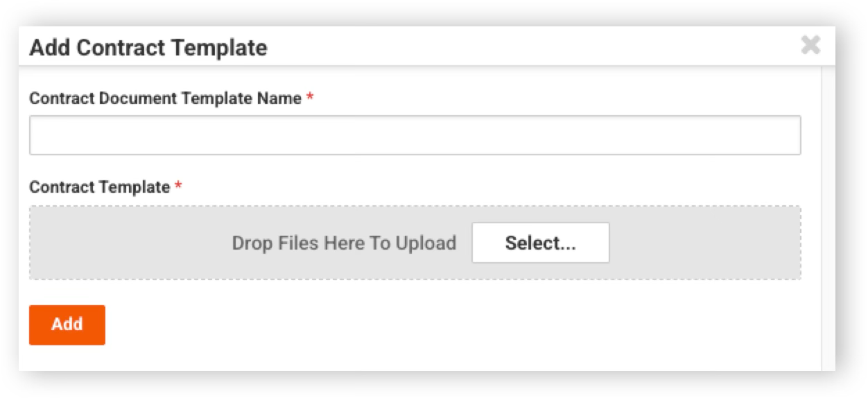
Task: Submit the template using Add
Action: (x=67, y=325)
